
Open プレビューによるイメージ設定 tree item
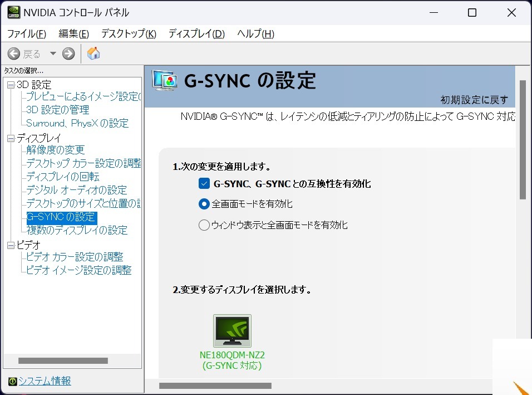tap(83, 96)
